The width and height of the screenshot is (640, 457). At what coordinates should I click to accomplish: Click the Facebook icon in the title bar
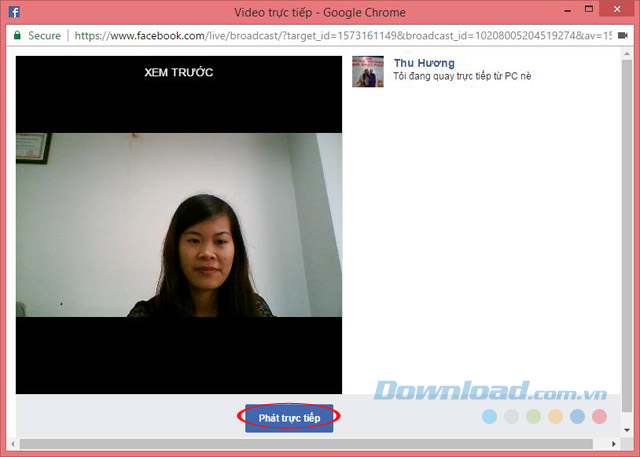(14, 12)
